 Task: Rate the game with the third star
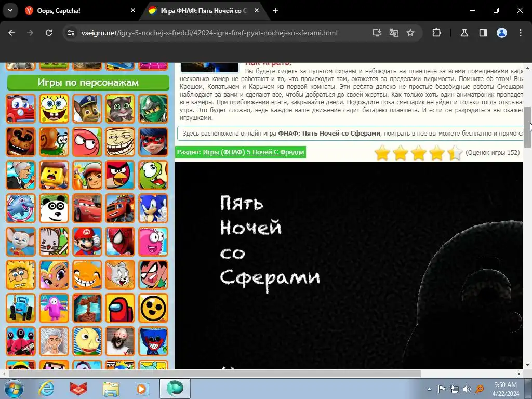pos(419,152)
